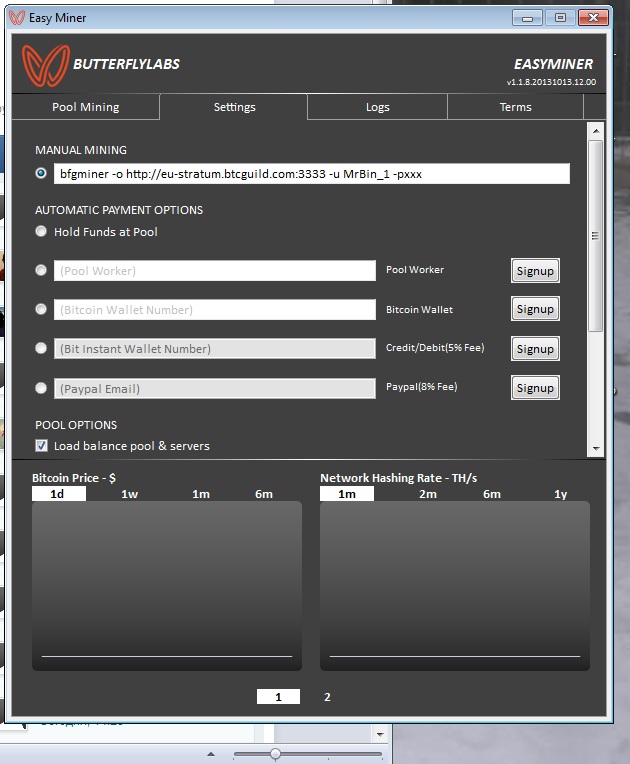The image size is (630, 764).
Task: Open the Logs tab
Action: [378, 107]
